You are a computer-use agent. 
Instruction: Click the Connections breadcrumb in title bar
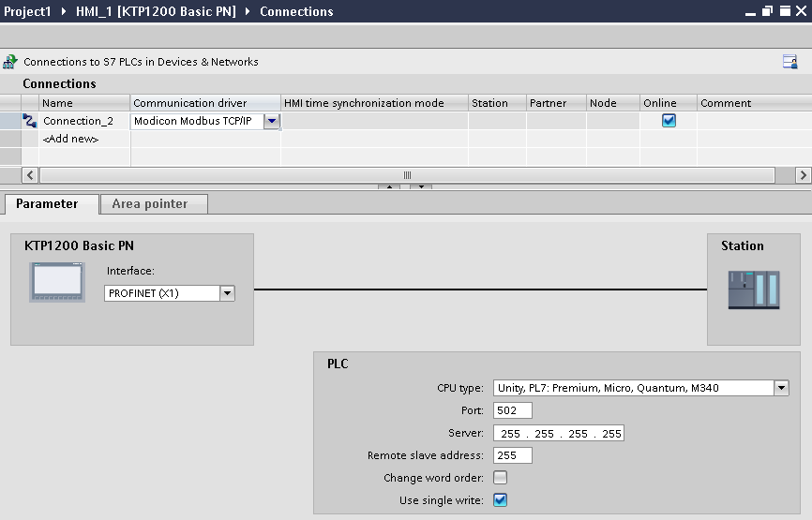[x=296, y=11]
